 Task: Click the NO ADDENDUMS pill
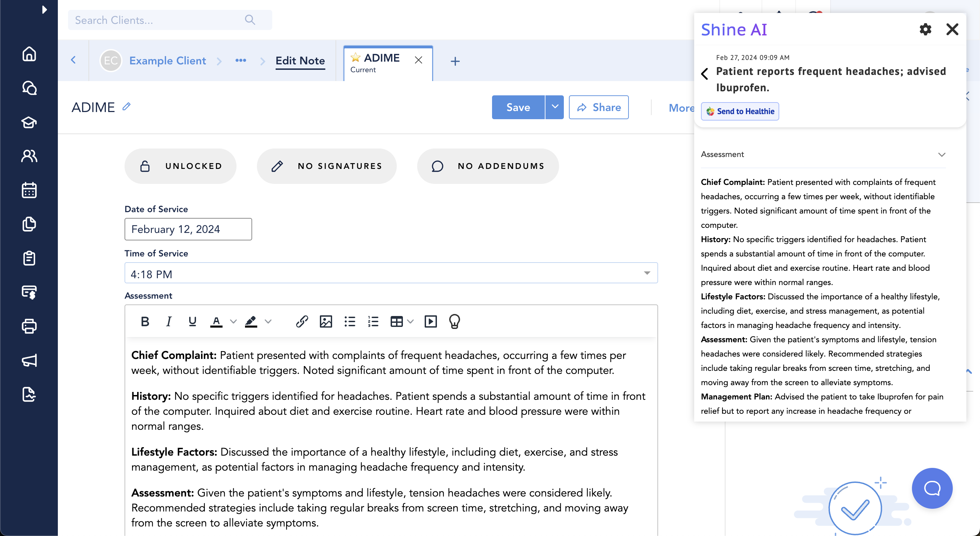[488, 166]
